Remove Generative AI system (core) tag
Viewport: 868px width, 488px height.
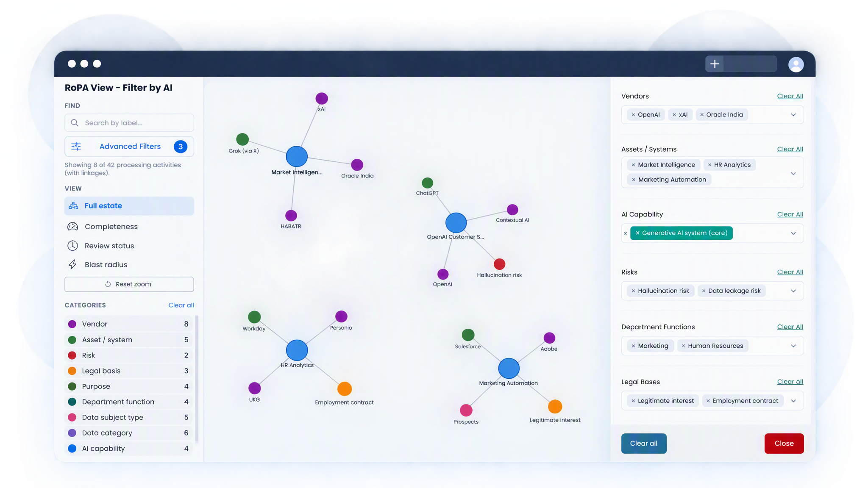[x=637, y=233]
